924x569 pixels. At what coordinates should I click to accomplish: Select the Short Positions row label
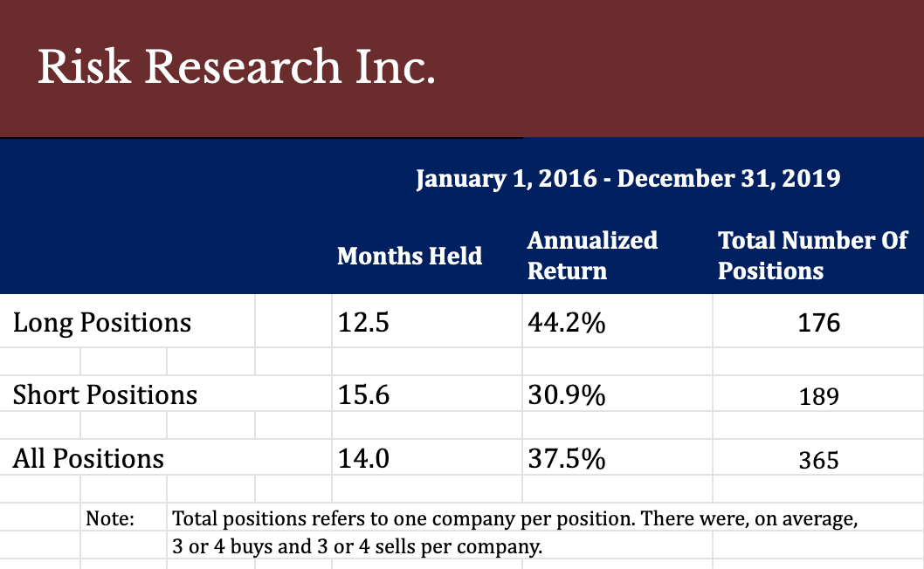click(x=105, y=394)
